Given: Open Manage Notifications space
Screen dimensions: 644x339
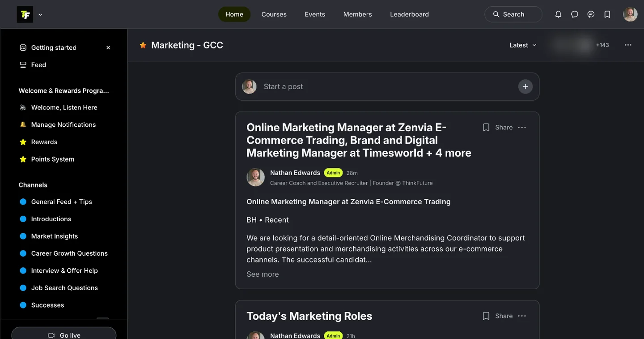Looking at the screenshot, I should [64, 124].
